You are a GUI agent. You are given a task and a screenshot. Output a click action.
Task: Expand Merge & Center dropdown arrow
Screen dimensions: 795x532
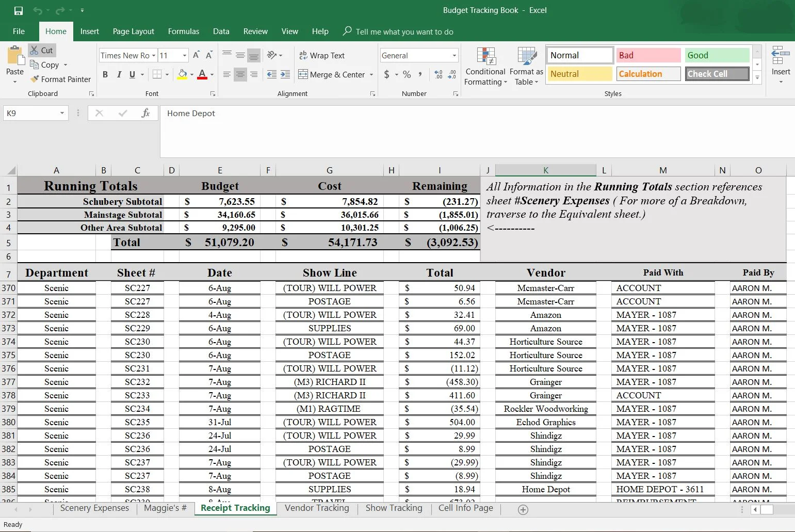tap(371, 74)
